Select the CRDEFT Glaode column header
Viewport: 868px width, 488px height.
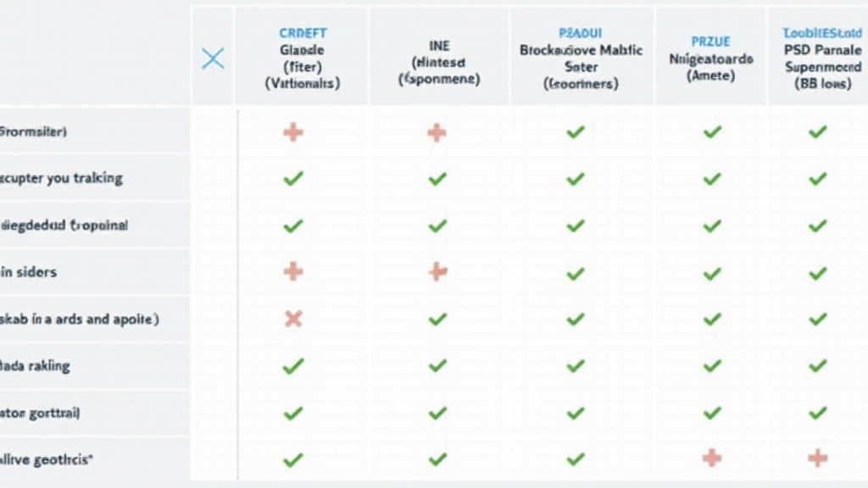[x=303, y=58]
